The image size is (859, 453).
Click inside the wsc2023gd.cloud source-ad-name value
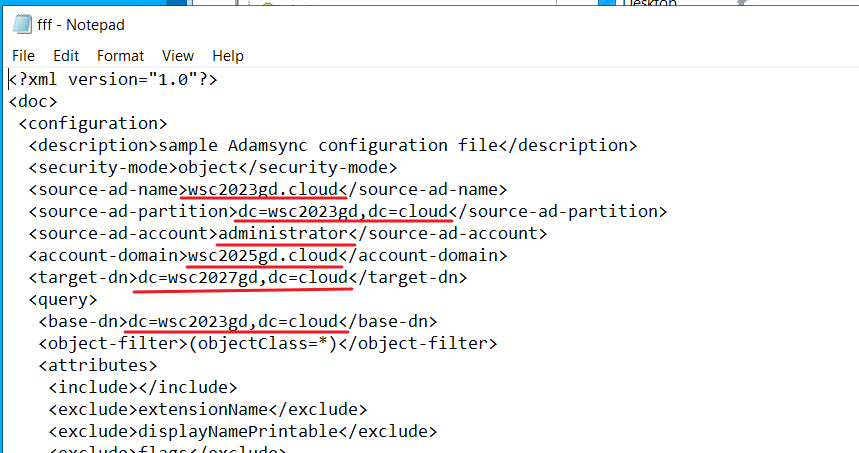tap(262, 190)
